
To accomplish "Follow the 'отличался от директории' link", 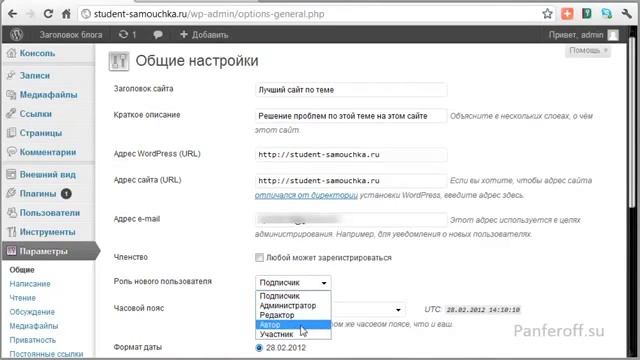I will (x=306, y=195).
